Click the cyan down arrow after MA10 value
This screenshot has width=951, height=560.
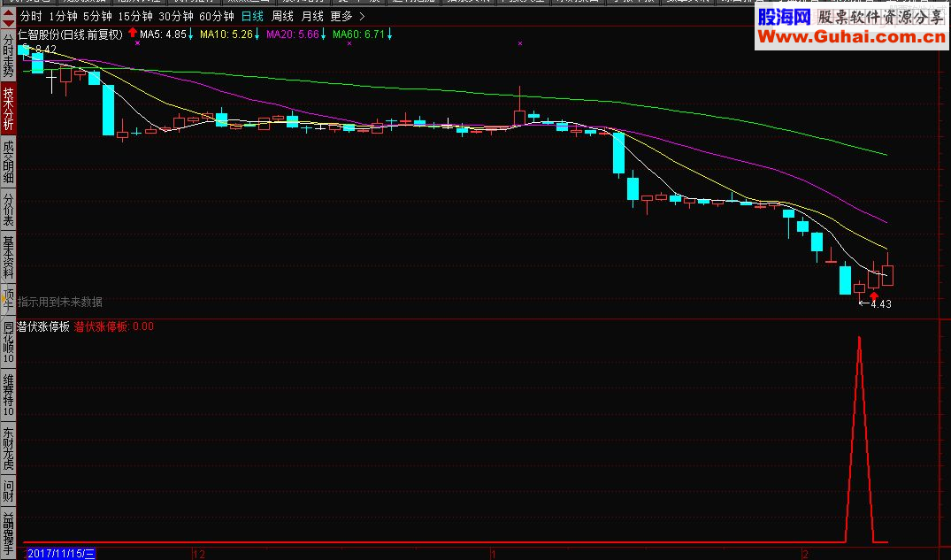point(257,35)
